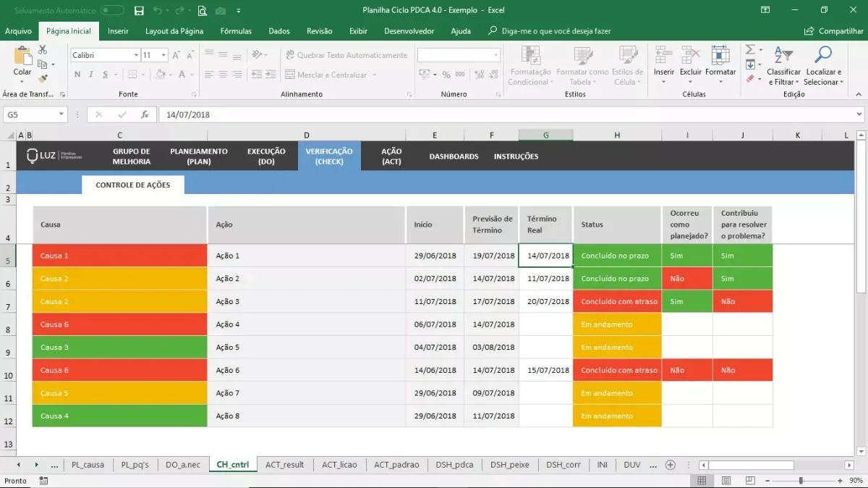Toggle Quebrar Texto Automaticamente

coord(346,55)
